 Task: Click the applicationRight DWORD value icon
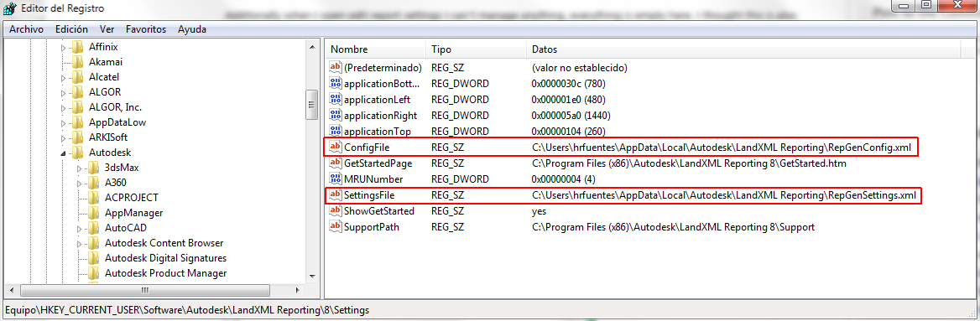(336, 116)
